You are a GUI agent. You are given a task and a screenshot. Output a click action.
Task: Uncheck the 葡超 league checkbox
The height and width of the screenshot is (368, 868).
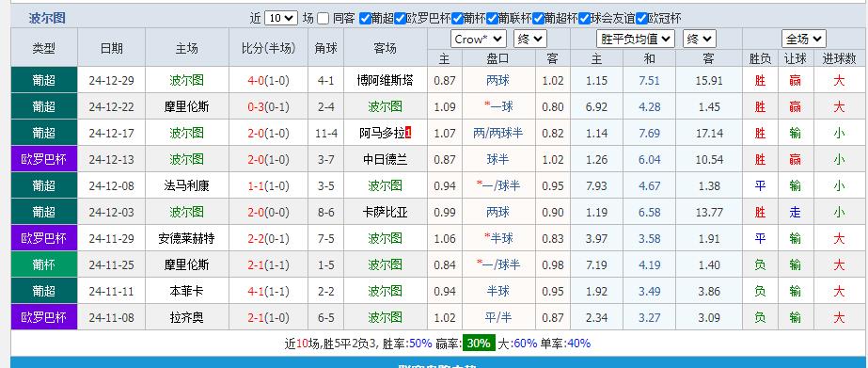(x=365, y=18)
